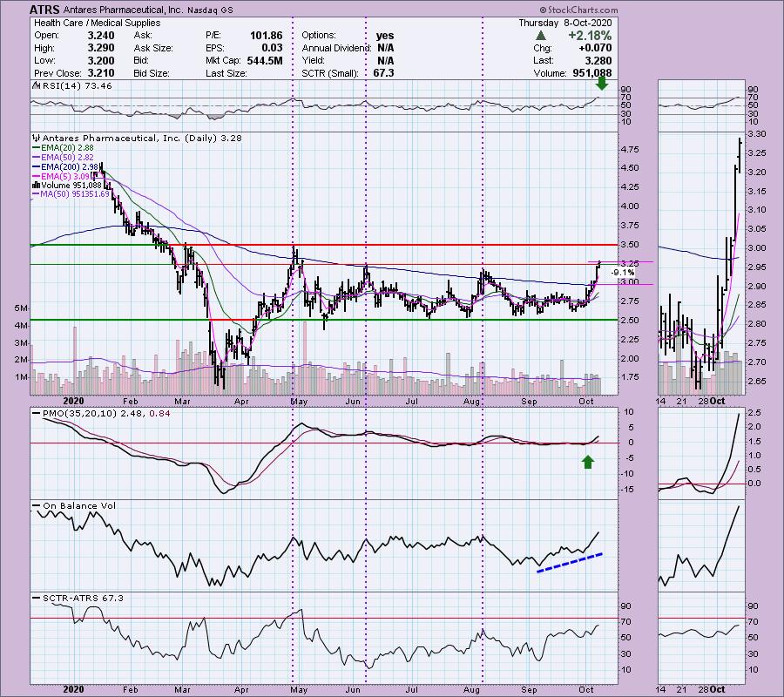
Task: Click the Chg value +0.070
Action: point(597,48)
